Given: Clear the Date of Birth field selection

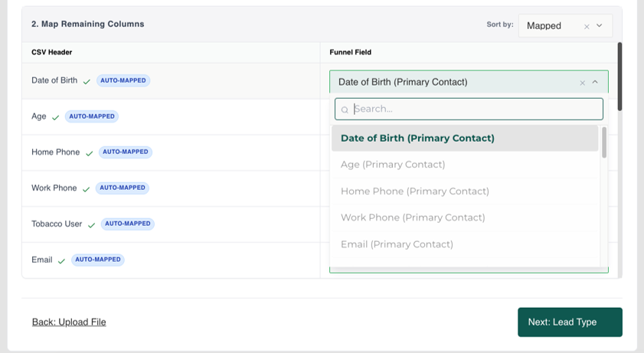Looking at the screenshot, I should click(582, 83).
